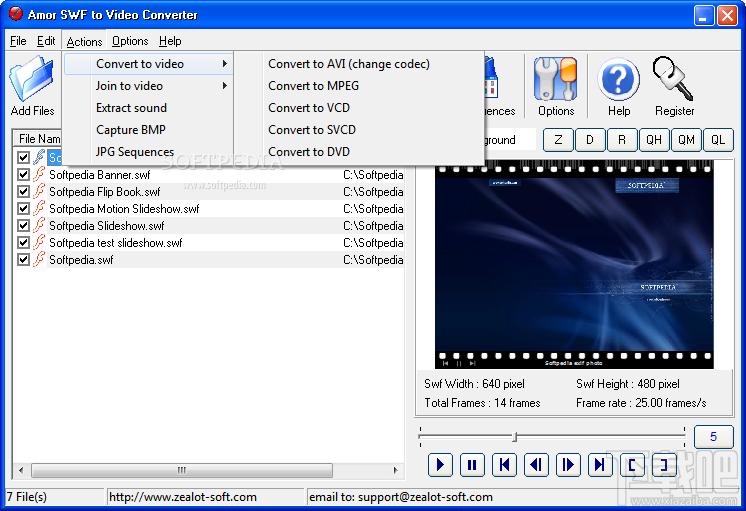This screenshot has width=746, height=511.
Task: Jump to last frame of preview
Action: [x=600, y=464]
